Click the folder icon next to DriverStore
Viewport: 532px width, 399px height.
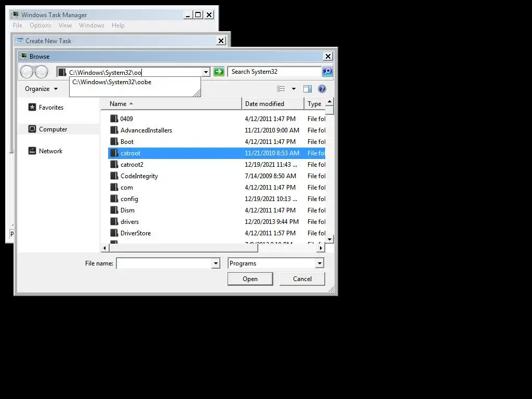[x=114, y=233]
